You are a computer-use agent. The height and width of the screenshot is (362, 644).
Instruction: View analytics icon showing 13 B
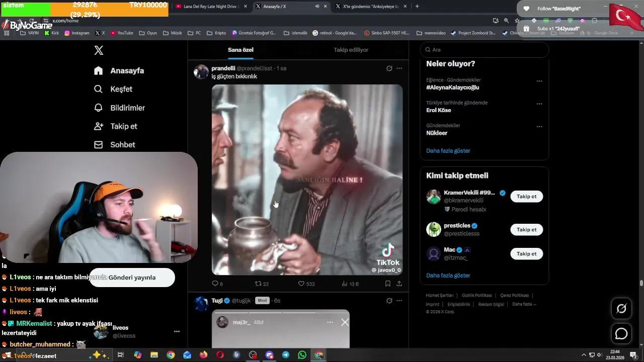[345, 284]
